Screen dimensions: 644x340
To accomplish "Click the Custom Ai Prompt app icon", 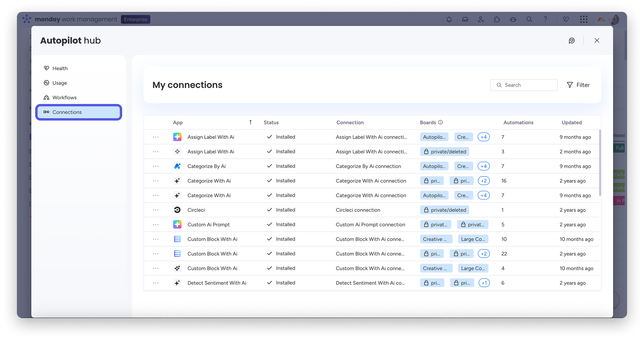I will pyautogui.click(x=177, y=225).
